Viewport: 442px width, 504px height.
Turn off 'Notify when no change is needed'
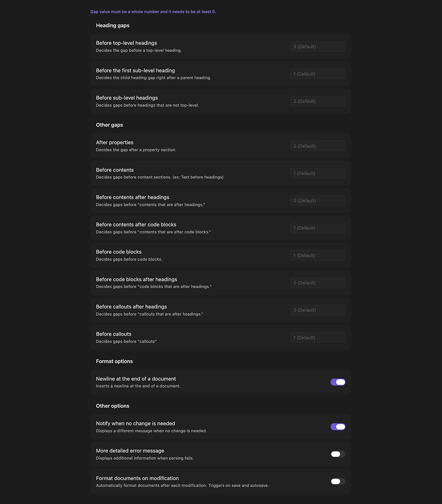point(338,426)
